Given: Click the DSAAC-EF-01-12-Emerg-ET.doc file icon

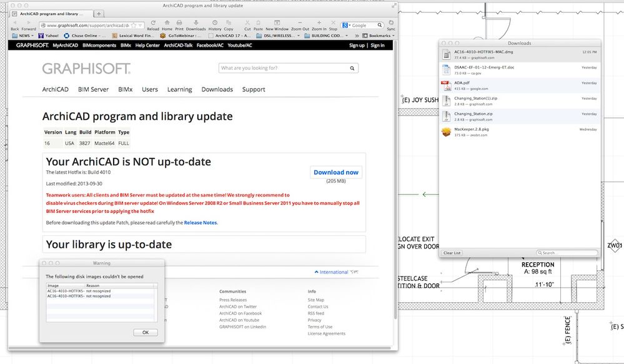Looking at the screenshot, I should (446, 70).
